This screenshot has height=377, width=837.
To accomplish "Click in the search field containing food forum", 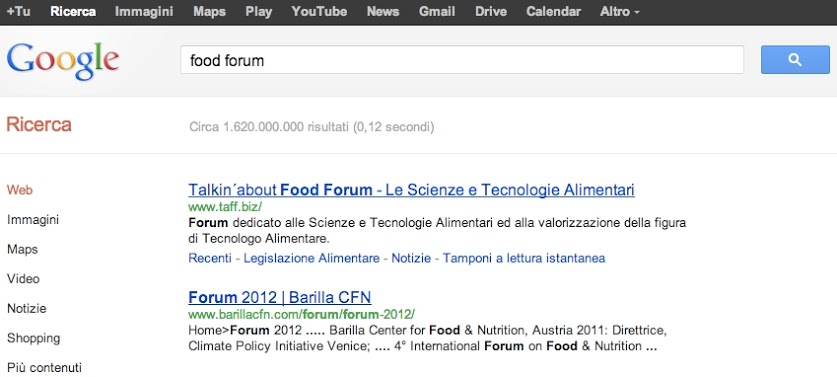I will [462, 60].
